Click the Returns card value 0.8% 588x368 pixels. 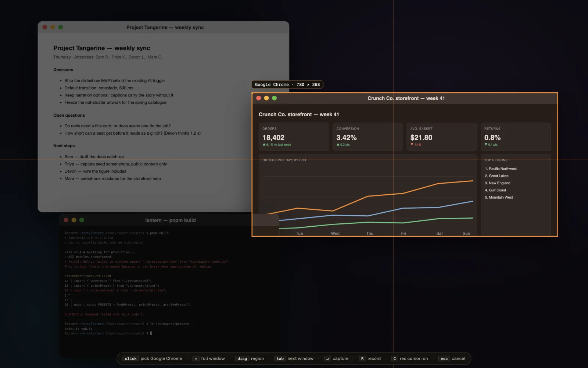tap(492, 138)
